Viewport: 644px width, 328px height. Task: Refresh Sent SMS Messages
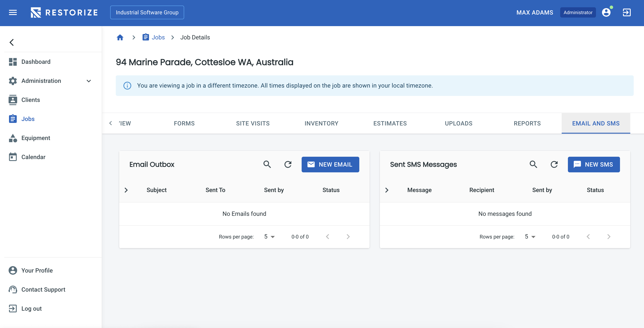554,164
